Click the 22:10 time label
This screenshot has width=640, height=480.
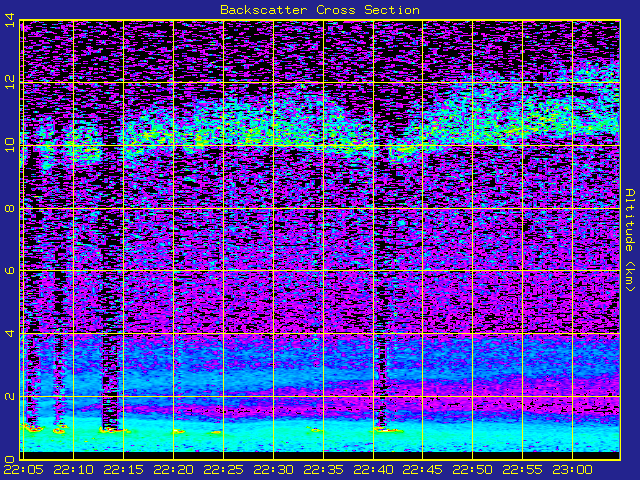73,470
